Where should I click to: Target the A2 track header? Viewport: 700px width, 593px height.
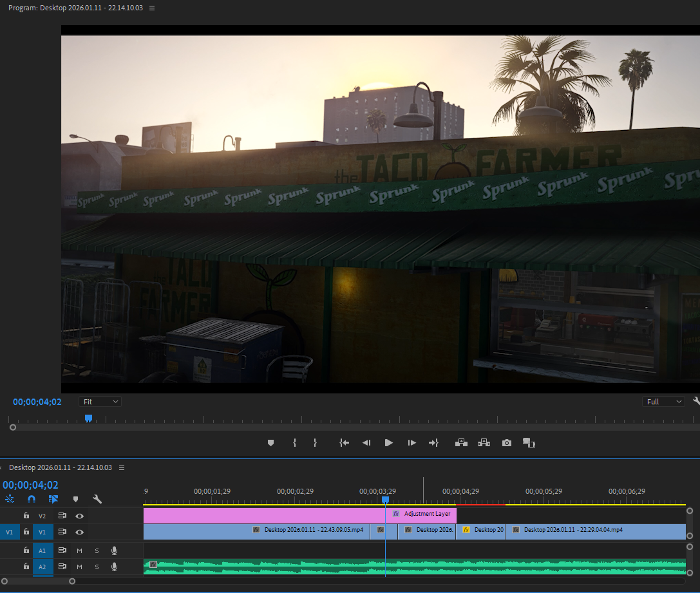[42, 567]
